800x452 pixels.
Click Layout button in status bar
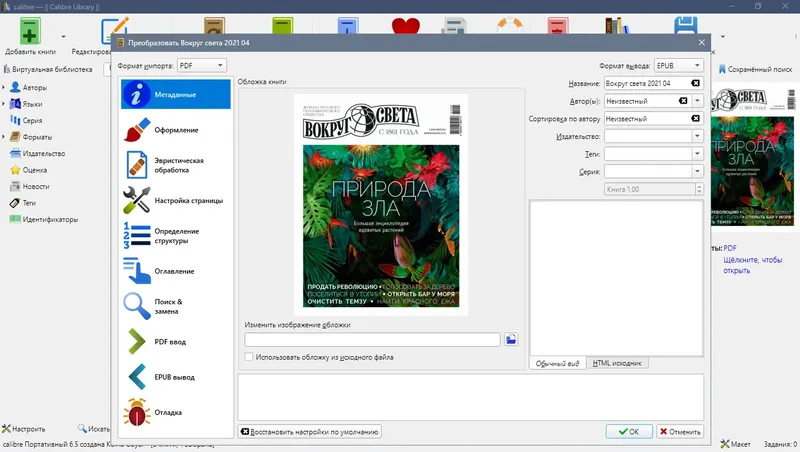pyautogui.click(x=736, y=444)
